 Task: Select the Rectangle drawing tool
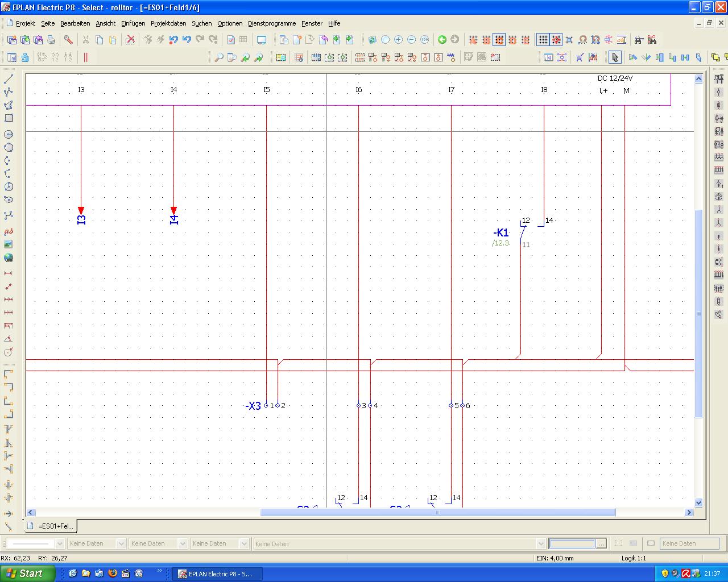point(9,118)
